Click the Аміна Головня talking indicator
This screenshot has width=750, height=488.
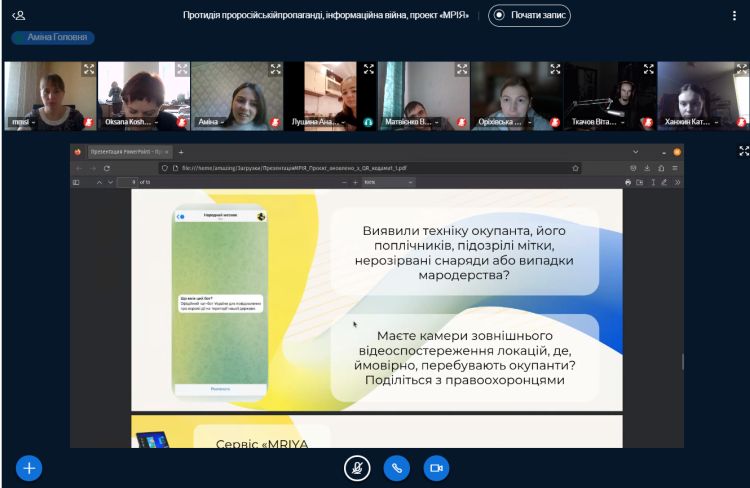tap(53, 37)
